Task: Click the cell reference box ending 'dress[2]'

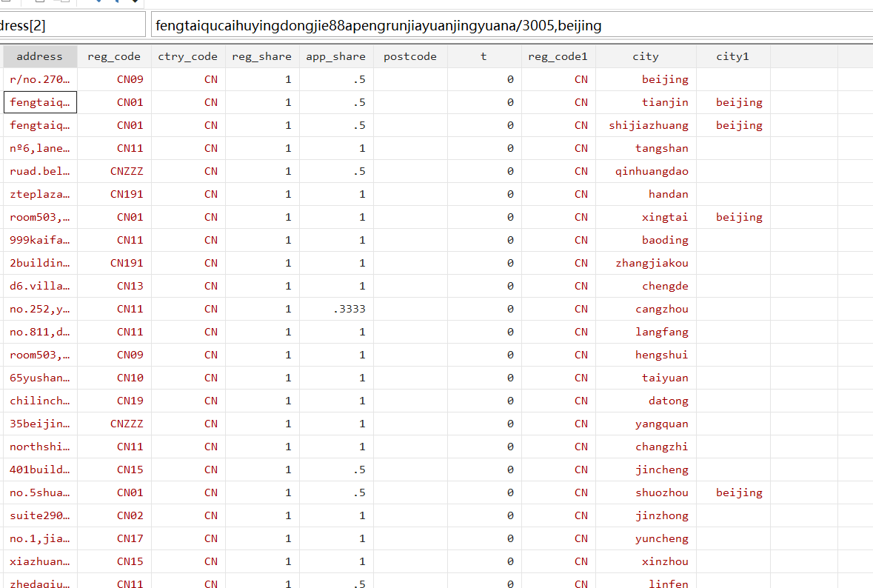Action: pos(73,25)
